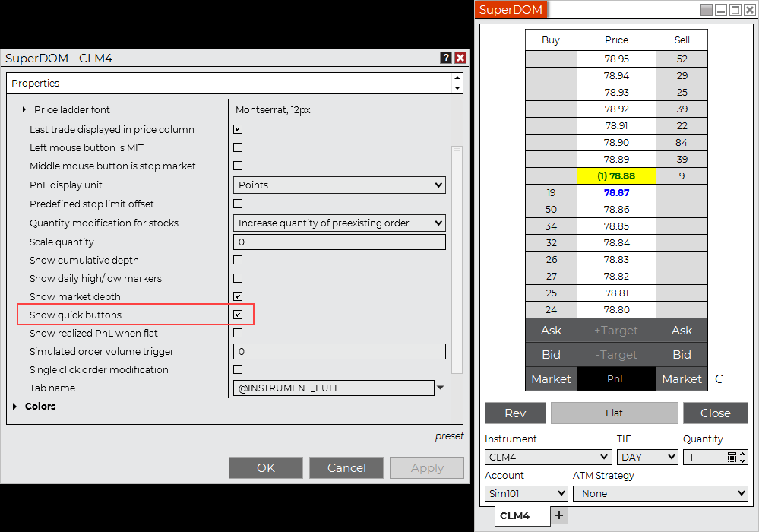This screenshot has height=532, width=759.
Task: Click the -Target button
Action: pyautogui.click(x=616, y=354)
